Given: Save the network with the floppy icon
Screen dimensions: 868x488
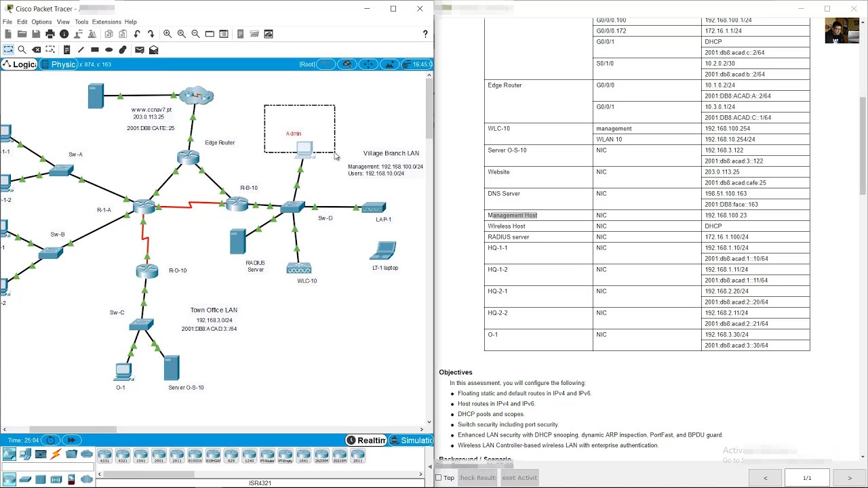Looking at the screenshot, I should tap(36, 34).
